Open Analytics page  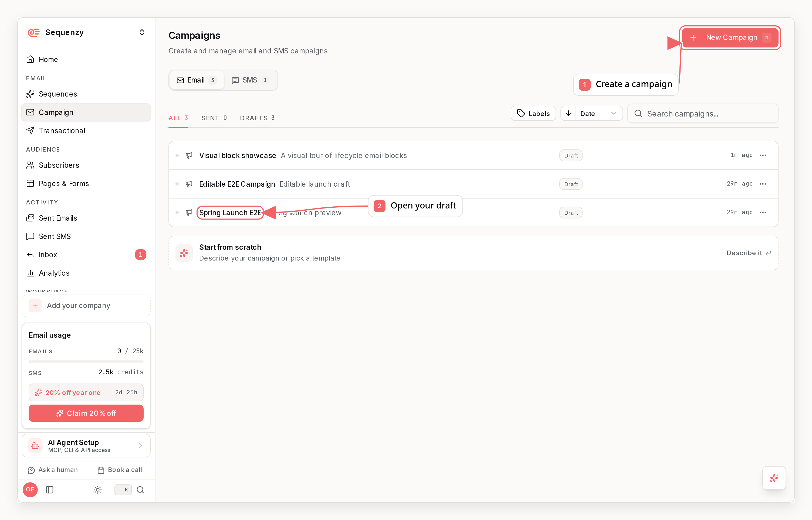pyautogui.click(x=86, y=273)
